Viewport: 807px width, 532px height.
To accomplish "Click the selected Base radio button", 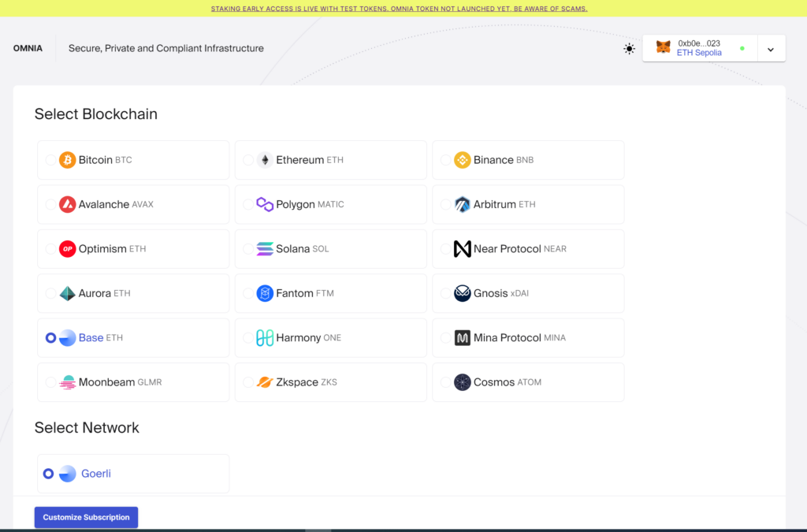I will (x=50, y=338).
